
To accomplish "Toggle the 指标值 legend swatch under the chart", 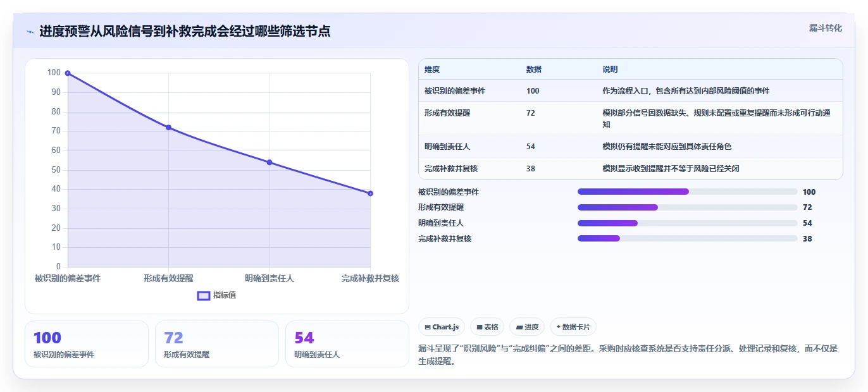I will coord(204,295).
